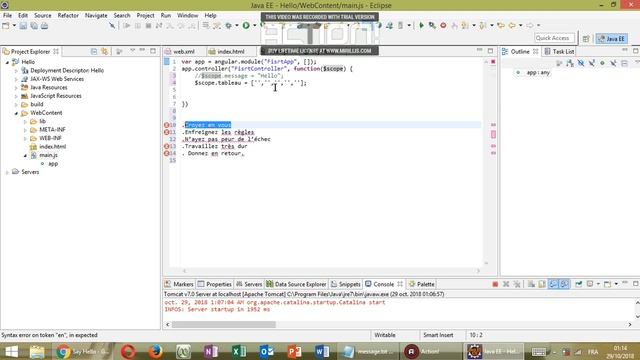Expand the WEB-INF folder

[25, 138]
